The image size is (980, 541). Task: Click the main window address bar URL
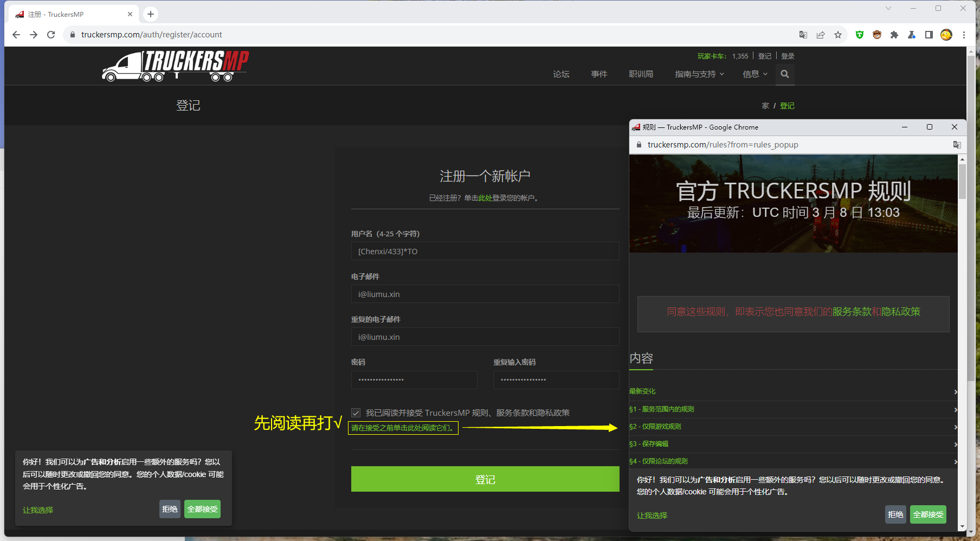152,35
